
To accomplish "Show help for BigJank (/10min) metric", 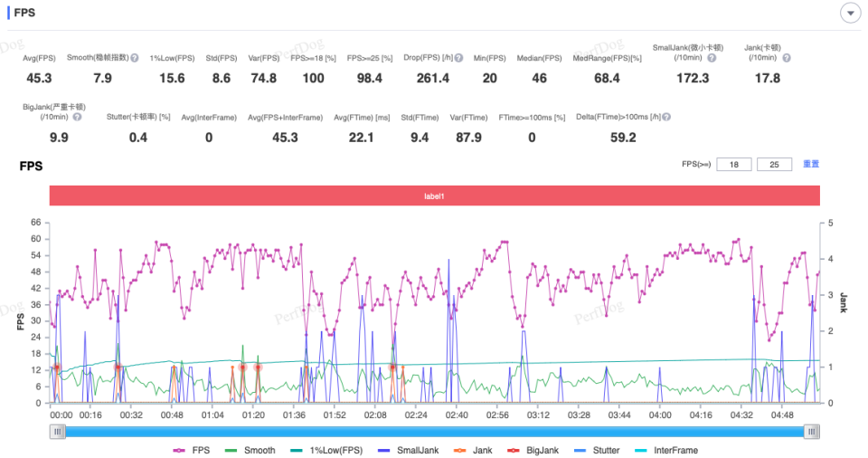I will tap(77, 117).
